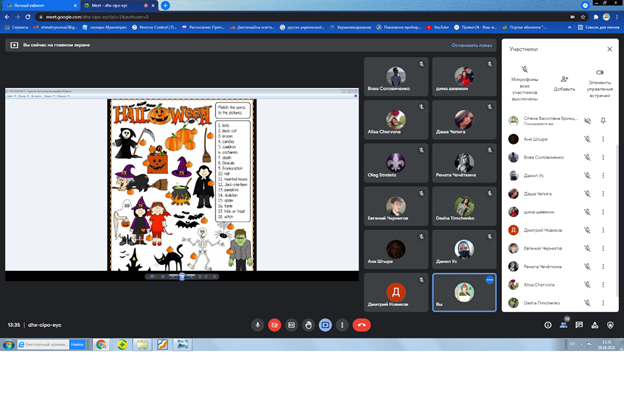The image size is (624, 416).
Task: Open Chrome from the Windows taskbar
Action: (101, 344)
